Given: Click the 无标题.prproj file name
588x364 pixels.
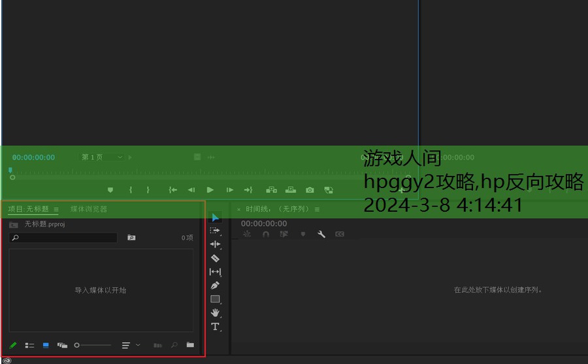Looking at the screenshot, I should click(x=44, y=224).
